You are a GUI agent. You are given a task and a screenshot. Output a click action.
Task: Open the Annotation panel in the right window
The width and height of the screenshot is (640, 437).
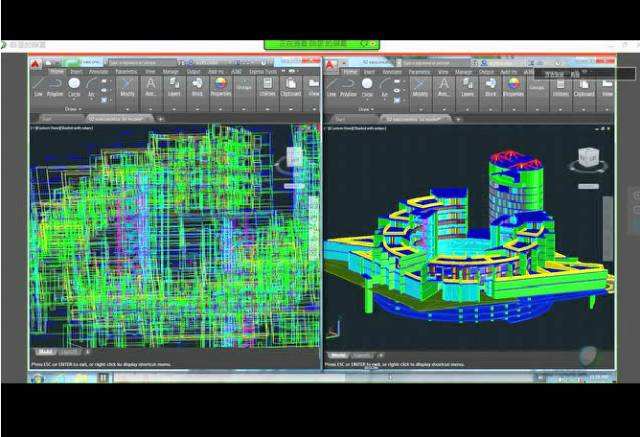point(444,88)
